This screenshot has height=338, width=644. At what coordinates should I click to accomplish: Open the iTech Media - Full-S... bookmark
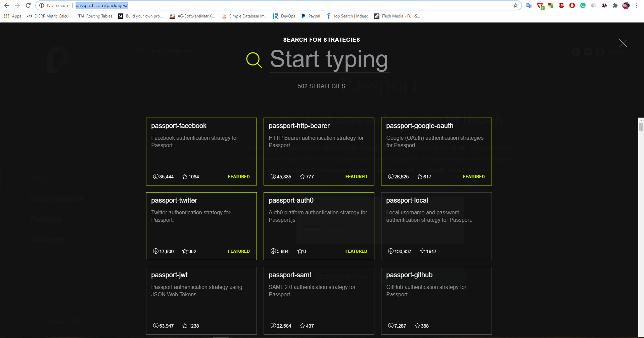(x=397, y=16)
